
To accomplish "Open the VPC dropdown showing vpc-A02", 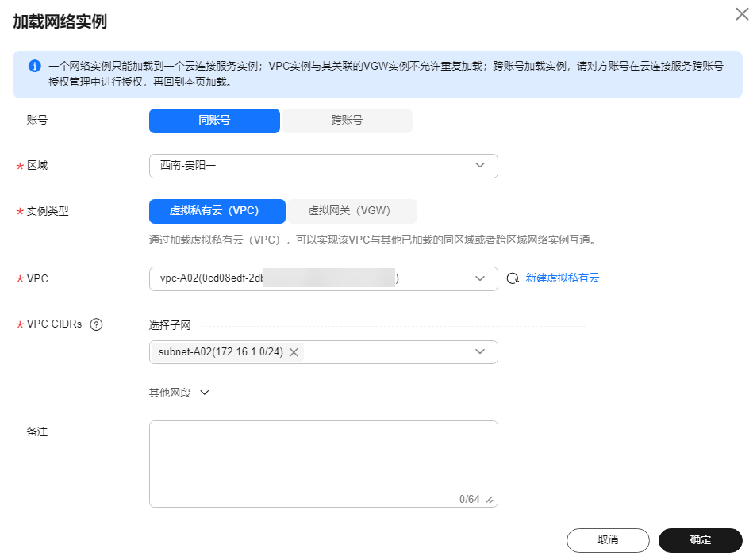I will tap(323, 278).
